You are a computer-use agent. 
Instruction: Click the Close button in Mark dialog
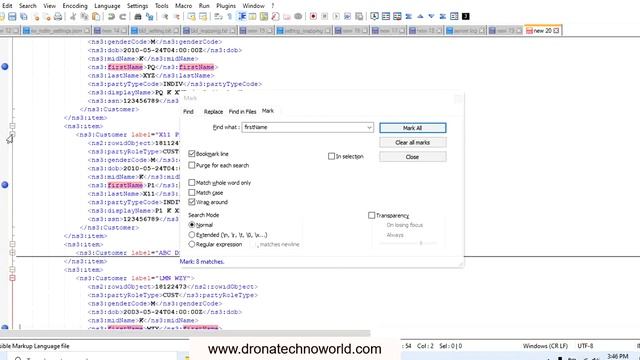(412, 157)
